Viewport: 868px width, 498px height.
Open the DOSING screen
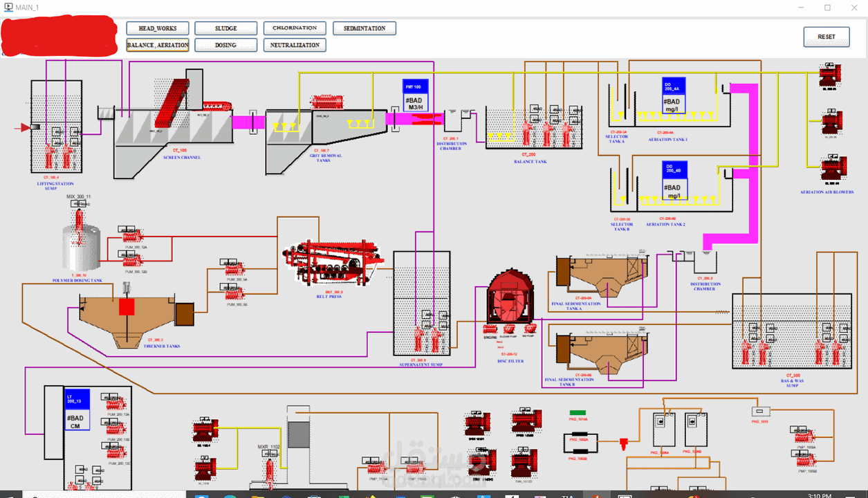(x=225, y=45)
